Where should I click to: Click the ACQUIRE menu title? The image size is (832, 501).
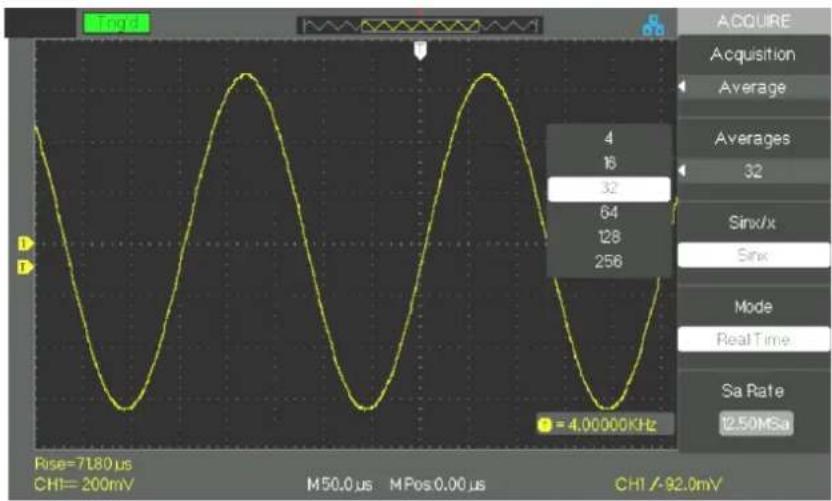(753, 21)
